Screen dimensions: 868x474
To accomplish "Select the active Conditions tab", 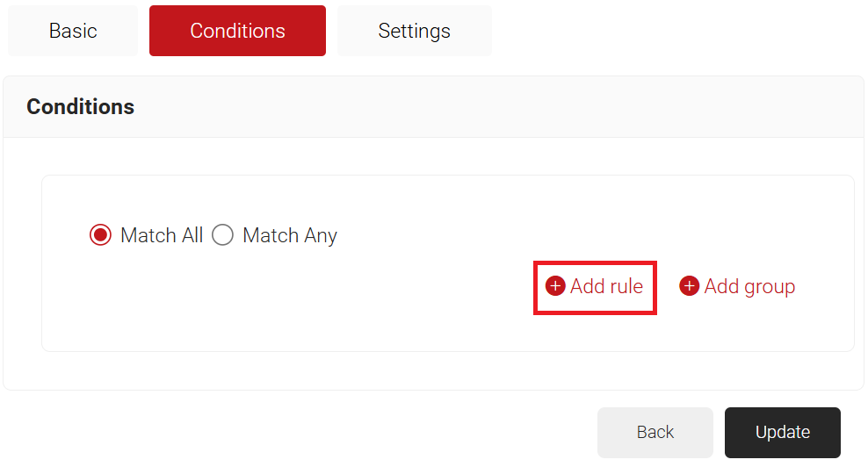I will pos(237,31).
